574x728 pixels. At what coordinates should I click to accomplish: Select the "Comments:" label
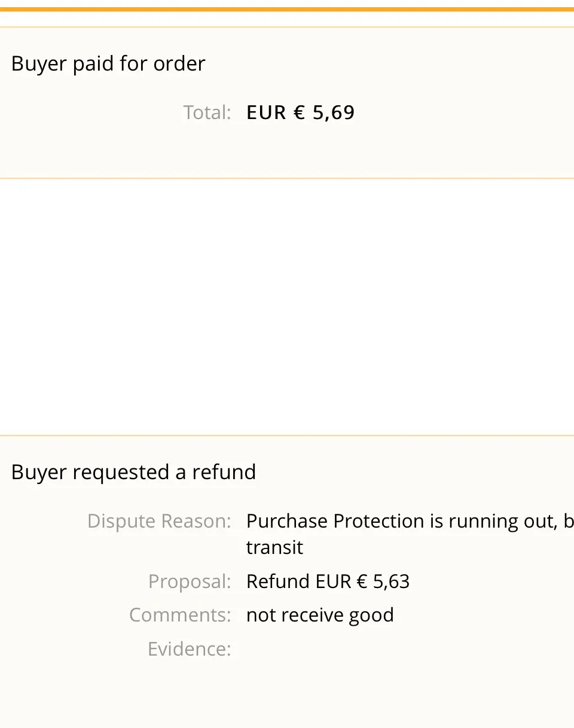[180, 615]
